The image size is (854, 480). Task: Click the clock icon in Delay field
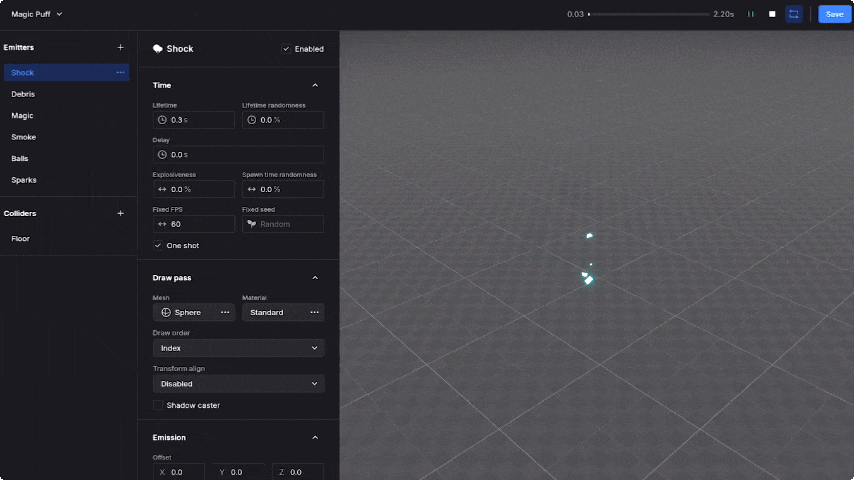pos(162,155)
